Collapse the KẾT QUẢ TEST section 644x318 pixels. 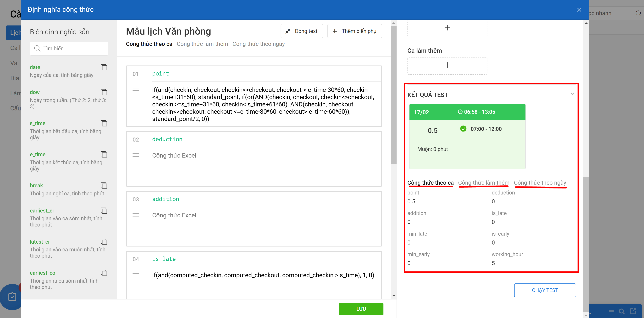pyautogui.click(x=572, y=94)
